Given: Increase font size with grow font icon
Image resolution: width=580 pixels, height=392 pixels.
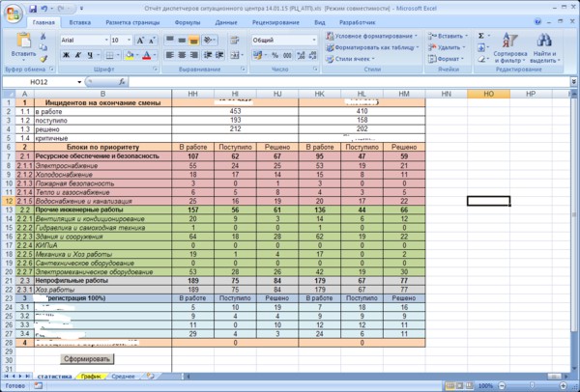Looking at the screenshot, I should tap(140, 40).
